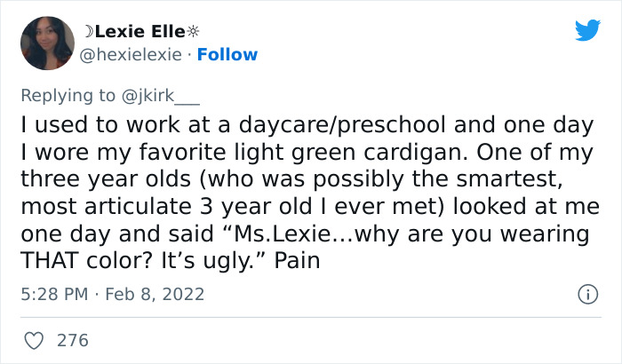Follow the @hexielexie account
This screenshot has height=364, width=622.
(227, 54)
